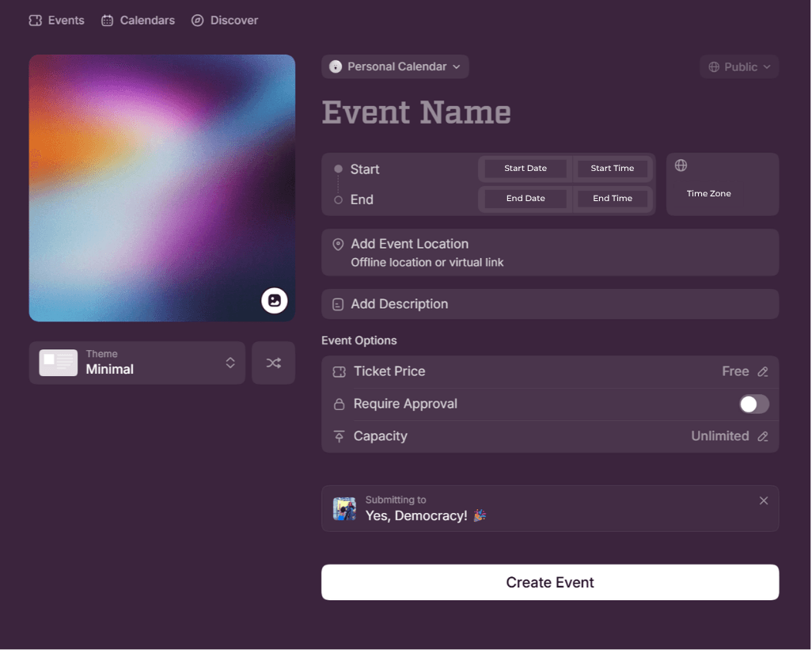Click the calendar icon beside Calendars
812x650 pixels.
[x=107, y=21]
